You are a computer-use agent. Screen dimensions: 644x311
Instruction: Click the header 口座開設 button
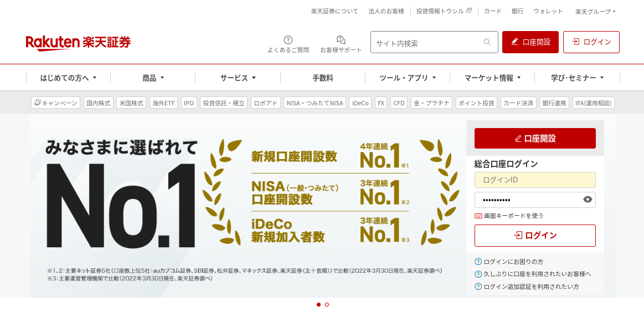tap(530, 42)
